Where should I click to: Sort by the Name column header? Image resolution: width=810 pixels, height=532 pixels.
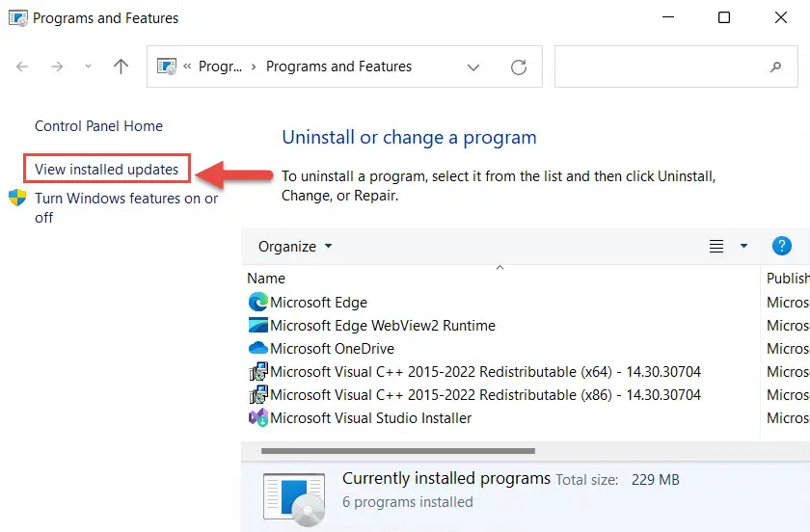point(266,279)
